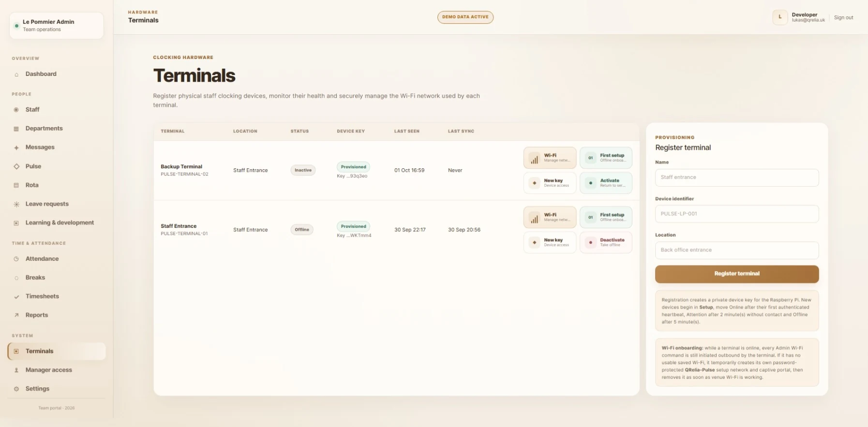Click the Settings gear icon
The image size is (868, 427).
pos(16,389)
